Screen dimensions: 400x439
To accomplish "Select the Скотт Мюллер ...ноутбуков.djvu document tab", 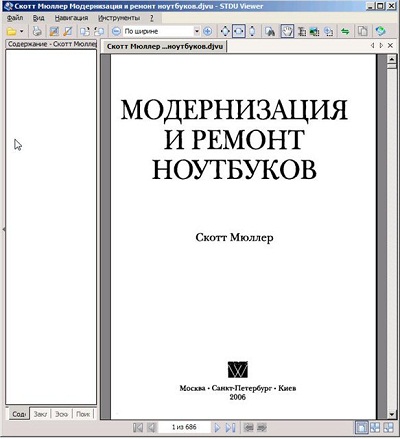I will [x=165, y=46].
